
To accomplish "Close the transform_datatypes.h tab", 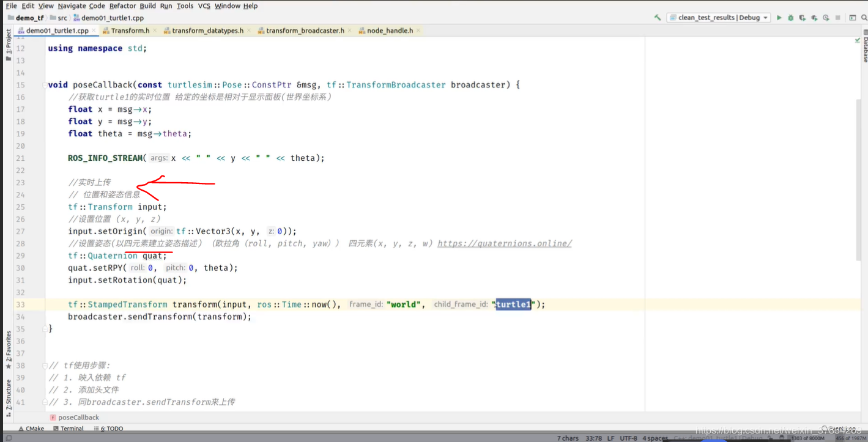I will pyautogui.click(x=248, y=31).
